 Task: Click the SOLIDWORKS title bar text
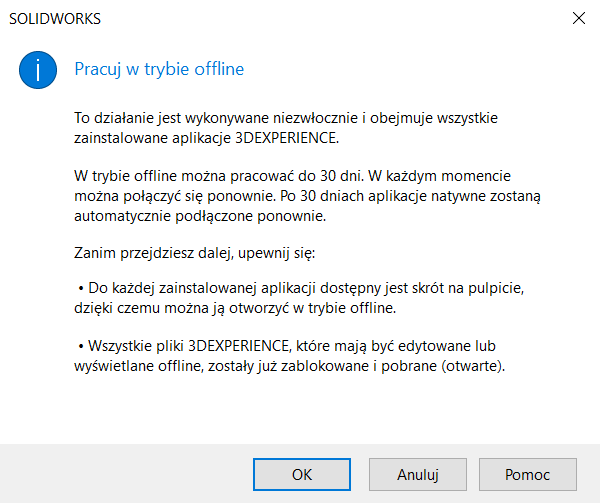coord(54,19)
